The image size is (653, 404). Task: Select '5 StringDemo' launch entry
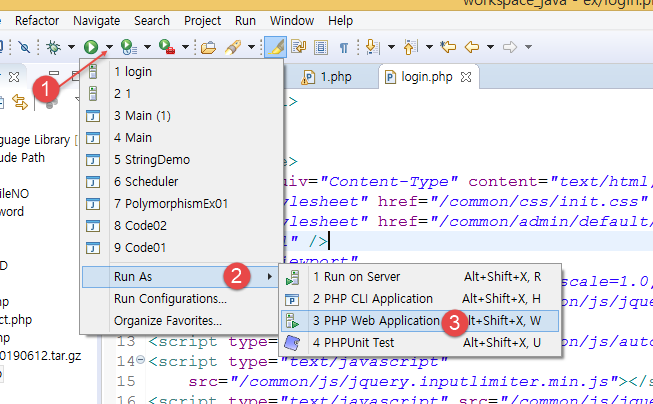(182, 160)
